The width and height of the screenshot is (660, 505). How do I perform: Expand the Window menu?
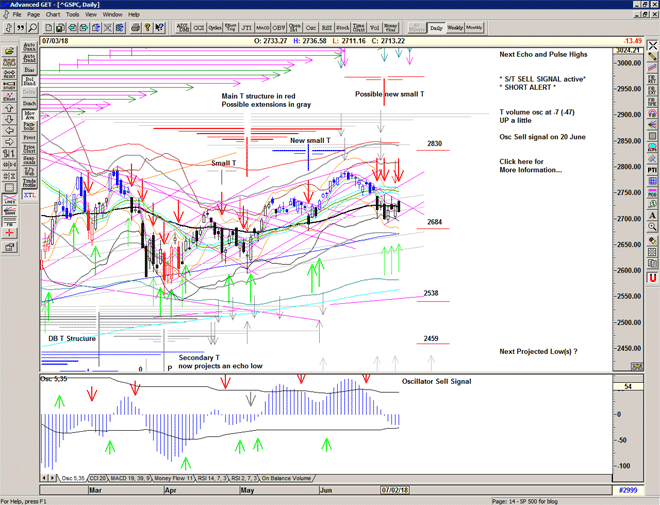pyautogui.click(x=112, y=15)
